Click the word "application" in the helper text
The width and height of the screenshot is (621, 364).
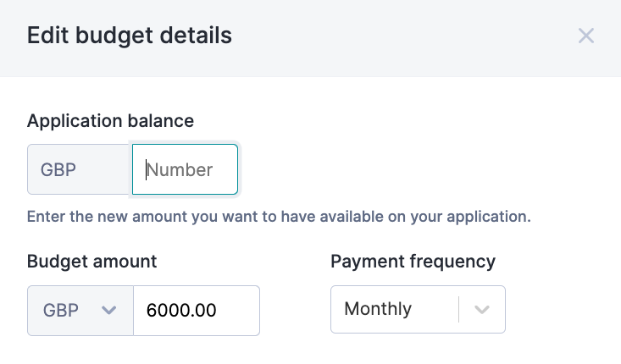486,216
